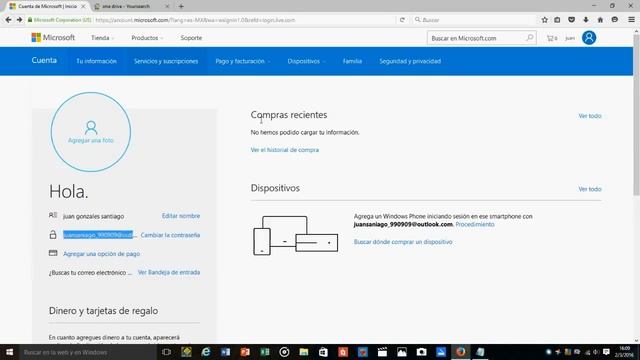Viewport: 640px width, 360px height.
Task: Click the highlighted email address text
Action: 98,235
